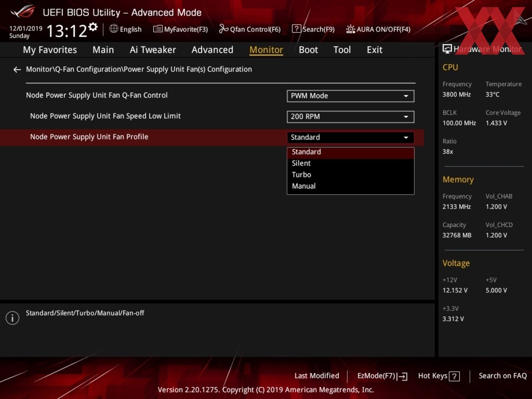Choose Standard from the profile list

(x=350, y=152)
